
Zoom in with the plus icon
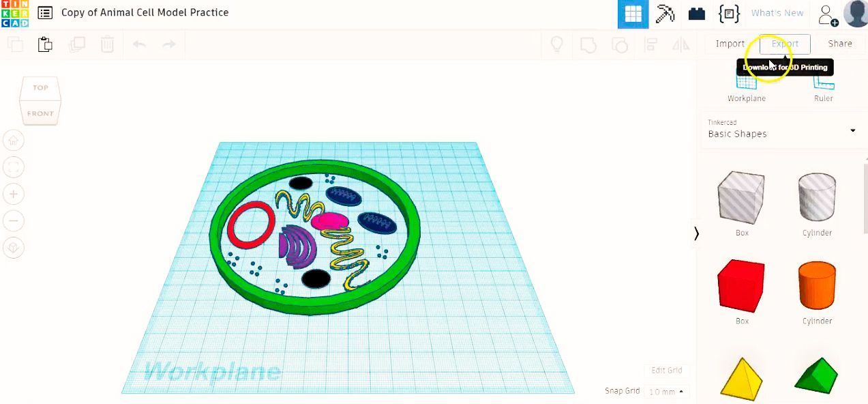click(x=14, y=194)
